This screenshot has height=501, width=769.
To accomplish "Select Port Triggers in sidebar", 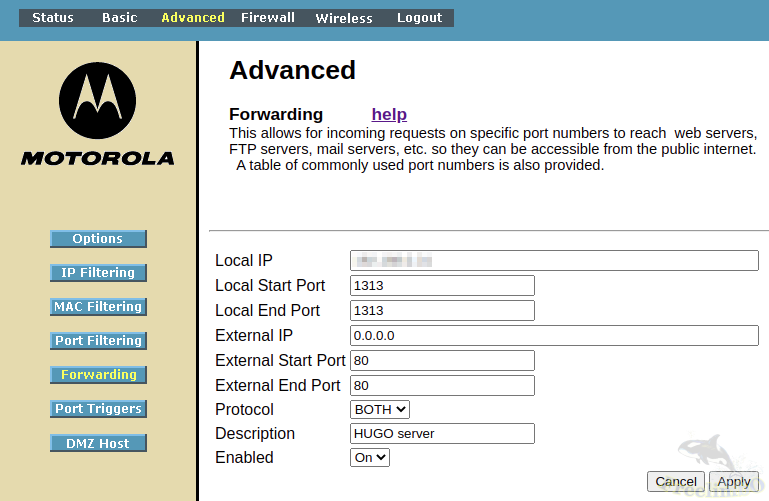I will 98,409.
